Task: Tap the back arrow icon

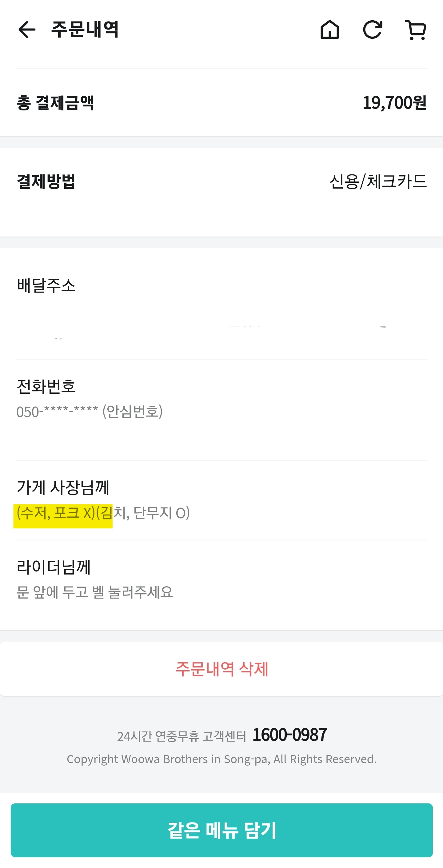Action: point(27,30)
